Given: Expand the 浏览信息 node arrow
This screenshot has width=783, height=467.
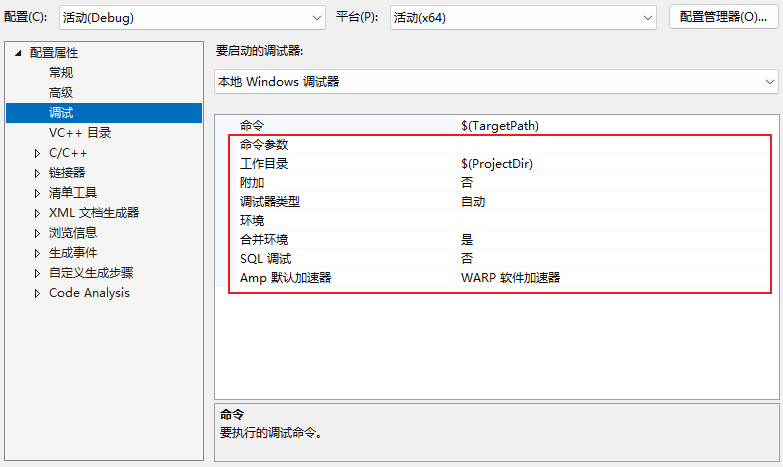Looking at the screenshot, I should pyautogui.click(x=37, y=233).
